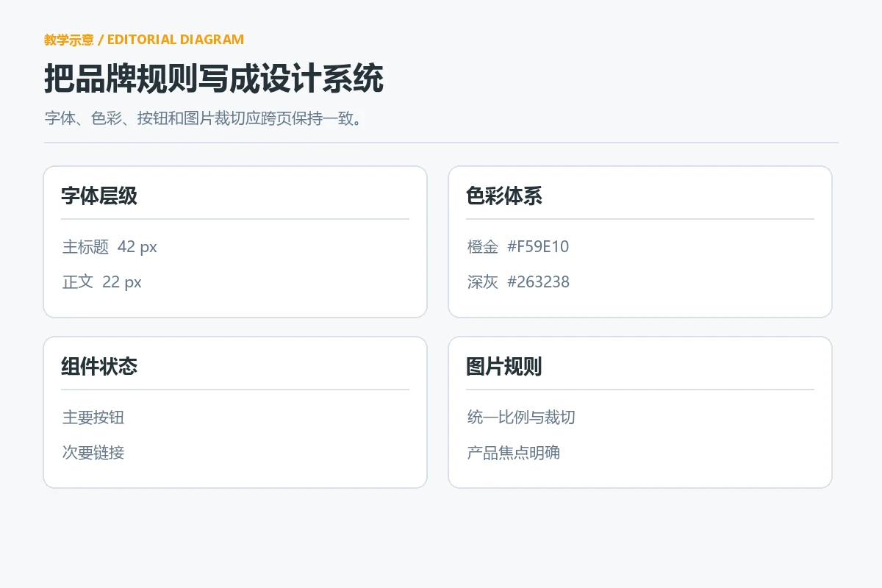Click the '色彩体系' card heading
The width and height of the screenshot is (882, 588).
coord(504,196)
